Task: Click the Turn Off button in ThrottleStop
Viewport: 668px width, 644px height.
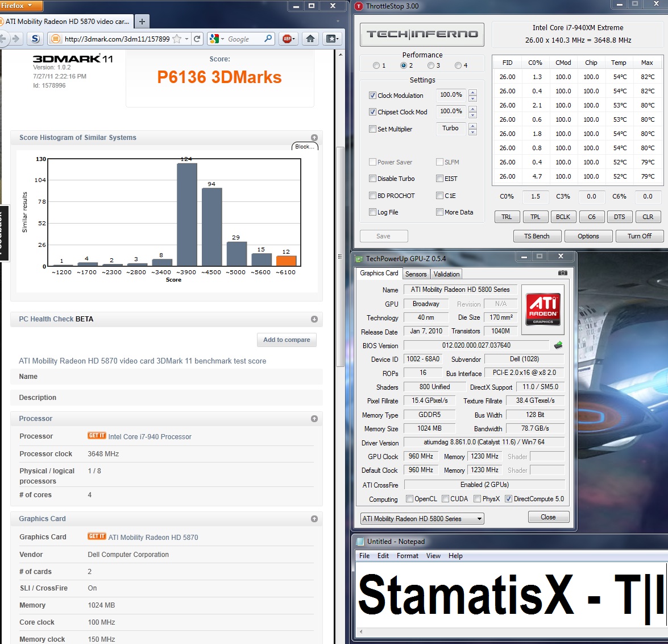Action: (x=640, y=236)
